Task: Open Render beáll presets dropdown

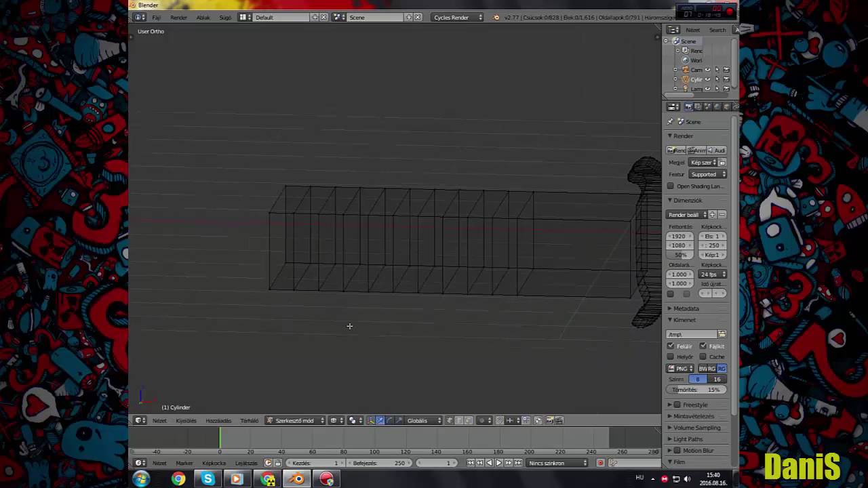Action: pos(687,215)
